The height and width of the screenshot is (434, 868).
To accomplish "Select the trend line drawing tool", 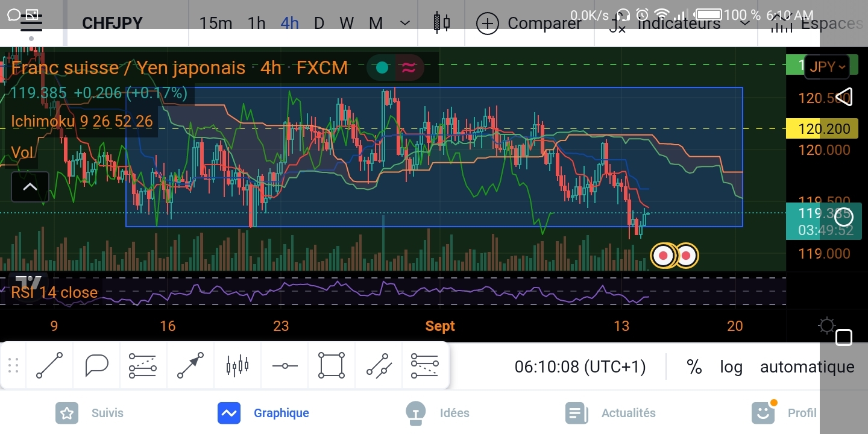I will coord(49,365).
